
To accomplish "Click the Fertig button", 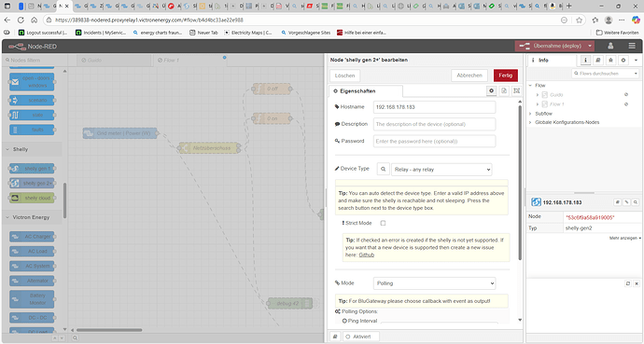I will click(506, 76).
